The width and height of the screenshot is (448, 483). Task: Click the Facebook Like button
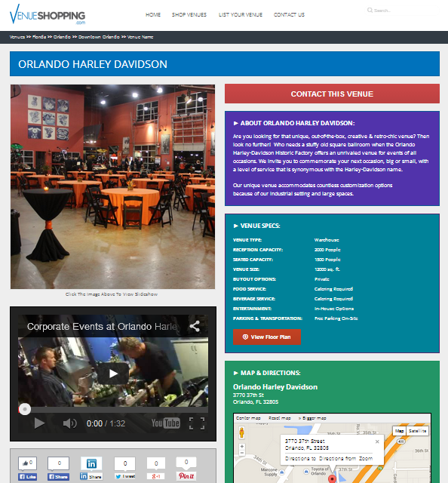pyautogui.click(x=27, y=476)
